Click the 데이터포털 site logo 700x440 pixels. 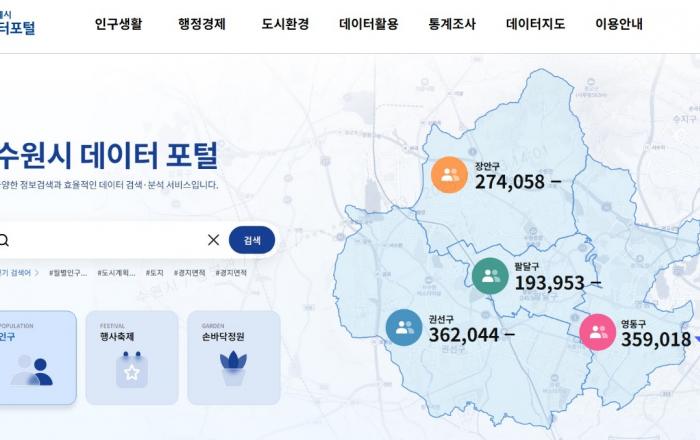coord(17,23)
